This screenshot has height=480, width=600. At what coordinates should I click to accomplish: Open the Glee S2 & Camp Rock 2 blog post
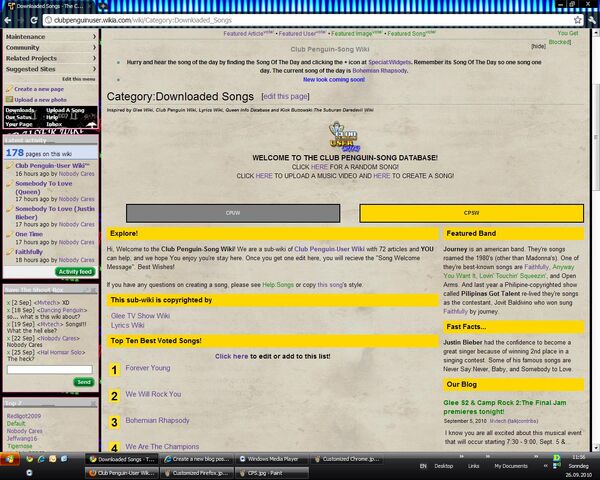pyautogui.click(x=504, y=407)
